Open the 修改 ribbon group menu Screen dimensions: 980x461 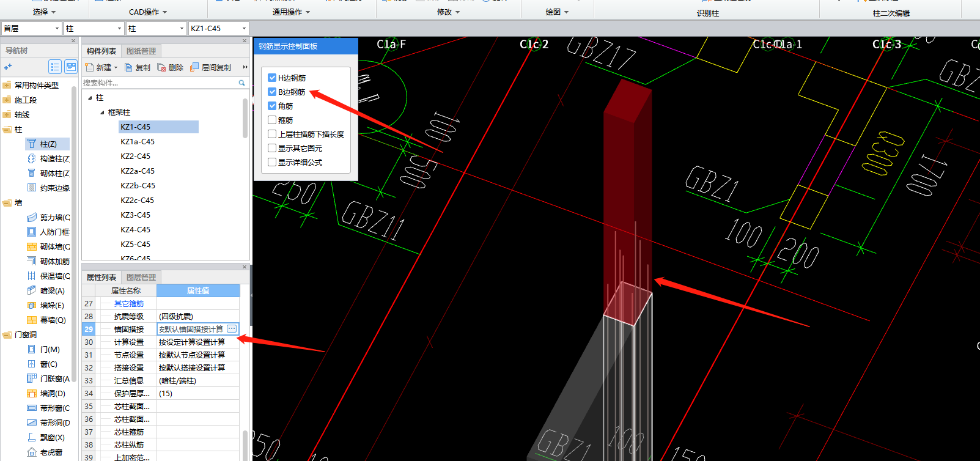point(448,12)
